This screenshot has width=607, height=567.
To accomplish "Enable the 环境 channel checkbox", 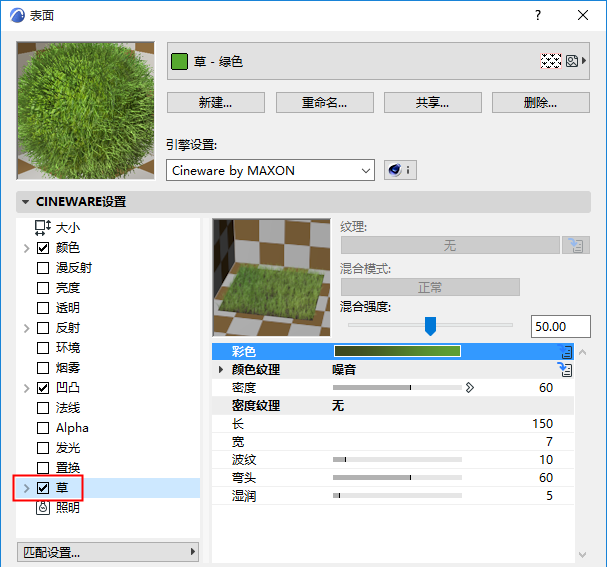I will [43, 348].
